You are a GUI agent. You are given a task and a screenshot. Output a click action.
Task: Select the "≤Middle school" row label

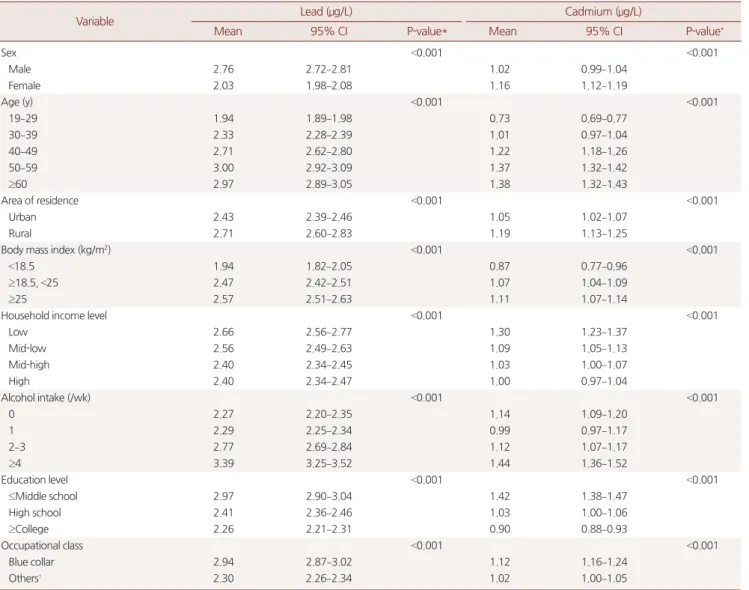pos(43,496)
